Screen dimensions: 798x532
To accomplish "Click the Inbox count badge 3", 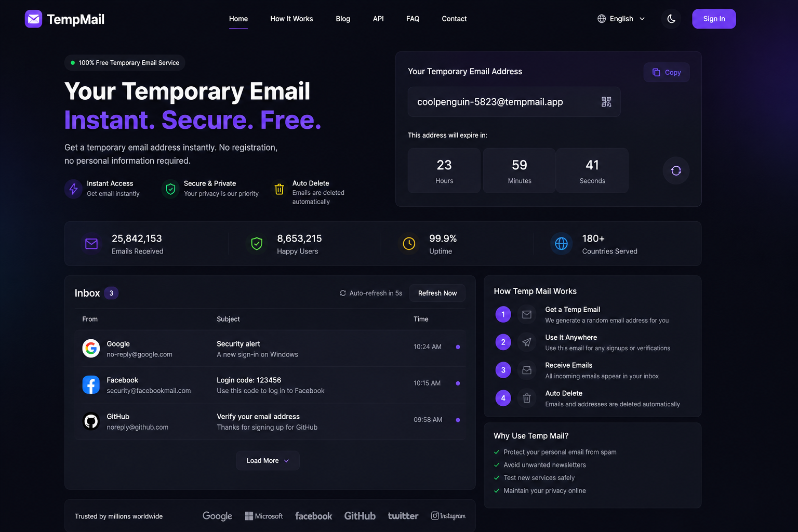I will click(x=111, y=293).
